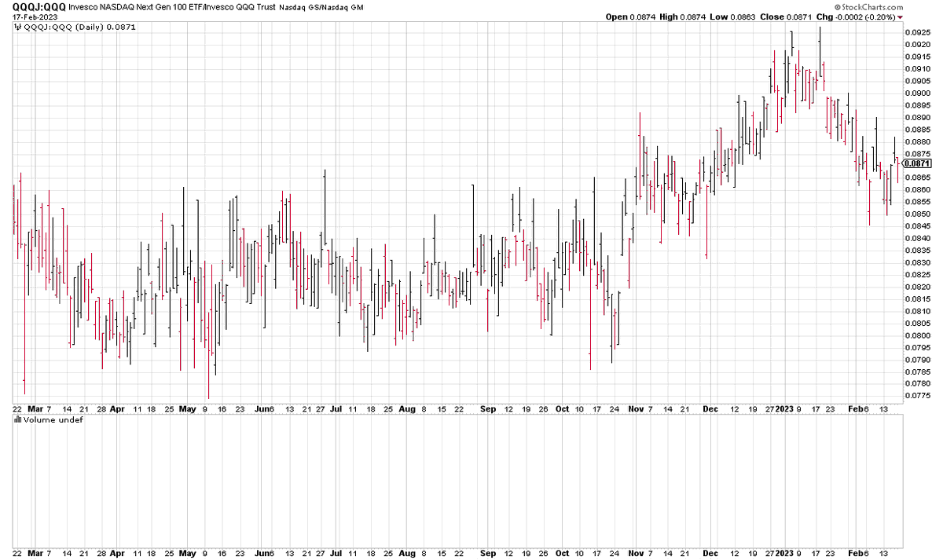Click the 0.0805 price axis label
This screenshot has height=560, width=943.
click(918, 324)
